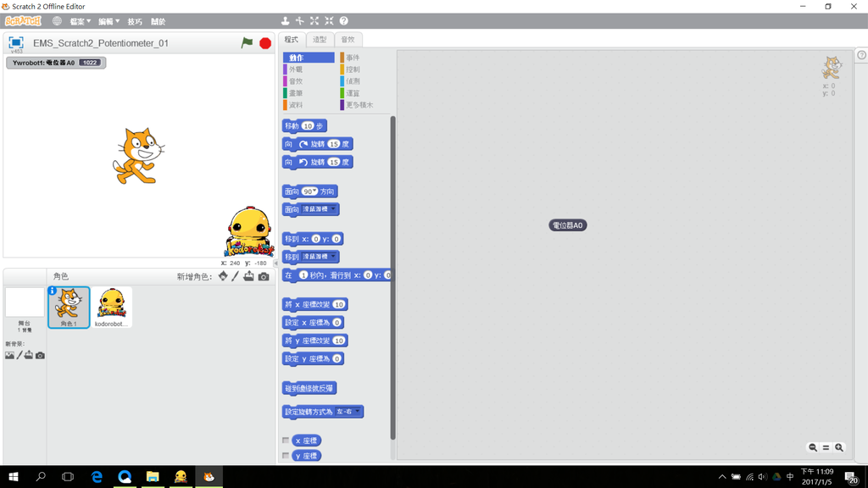The image size is (868, 488).
Task: Open the 編輯 edit menu
Action: click(x=108, y=21)
